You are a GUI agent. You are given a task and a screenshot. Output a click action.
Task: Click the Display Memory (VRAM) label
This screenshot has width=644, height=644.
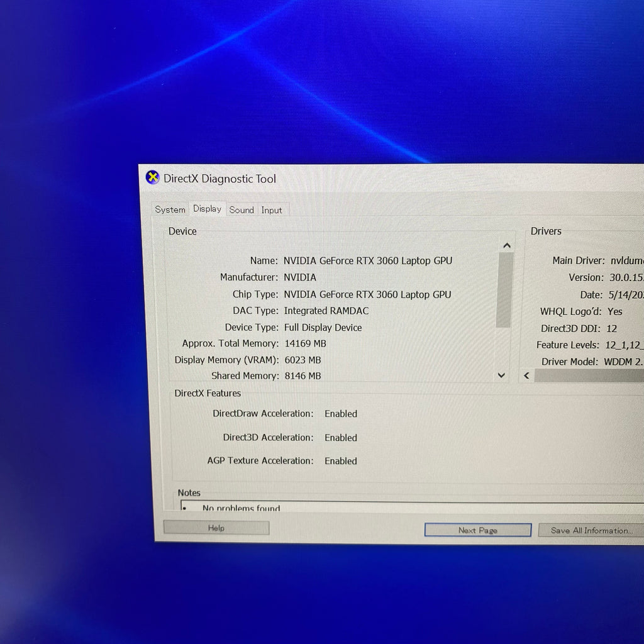[x=226, y=360]
